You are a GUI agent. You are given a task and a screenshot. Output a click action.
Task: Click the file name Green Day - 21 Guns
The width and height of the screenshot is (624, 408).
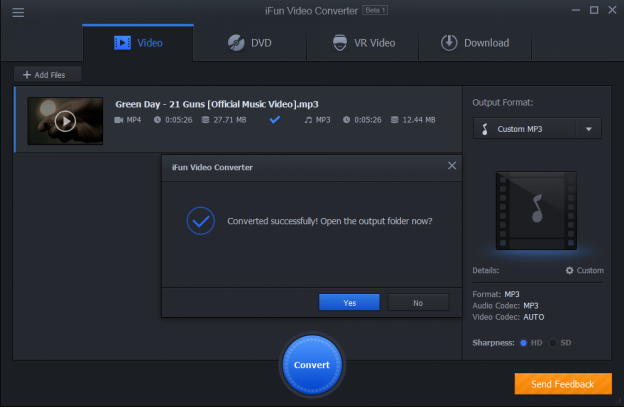click(217, 104)
